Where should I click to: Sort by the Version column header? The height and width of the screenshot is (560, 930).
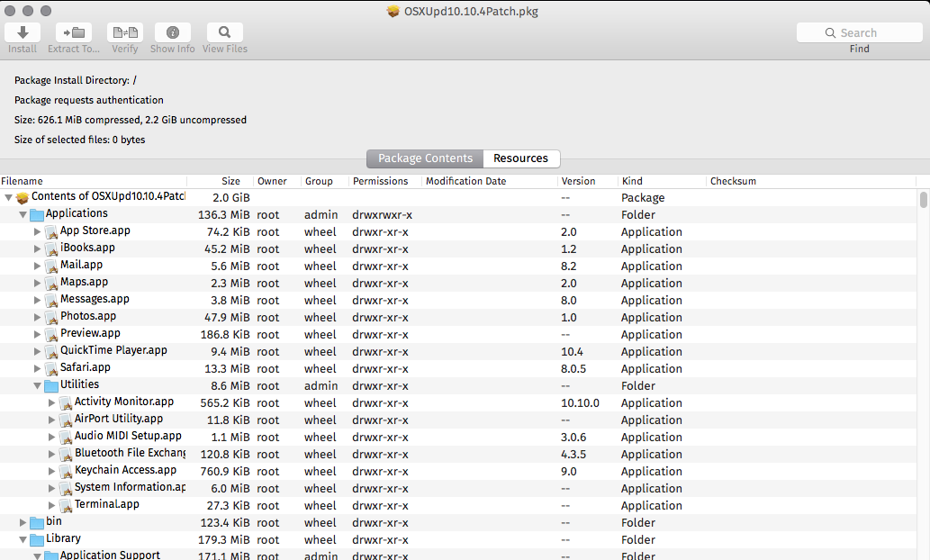pyautogui.click(x=587, y=181)
